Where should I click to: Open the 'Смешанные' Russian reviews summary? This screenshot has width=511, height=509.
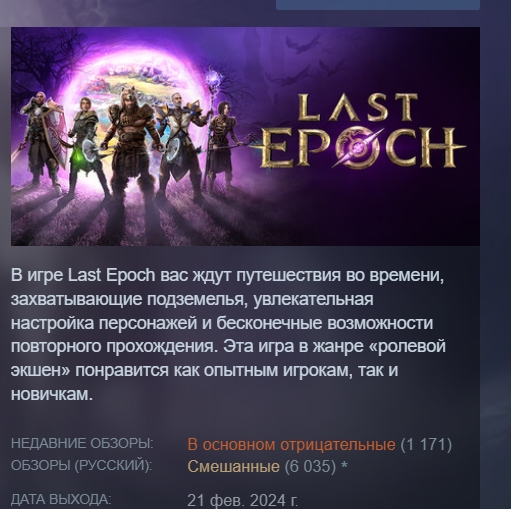(x=233, y=466)
